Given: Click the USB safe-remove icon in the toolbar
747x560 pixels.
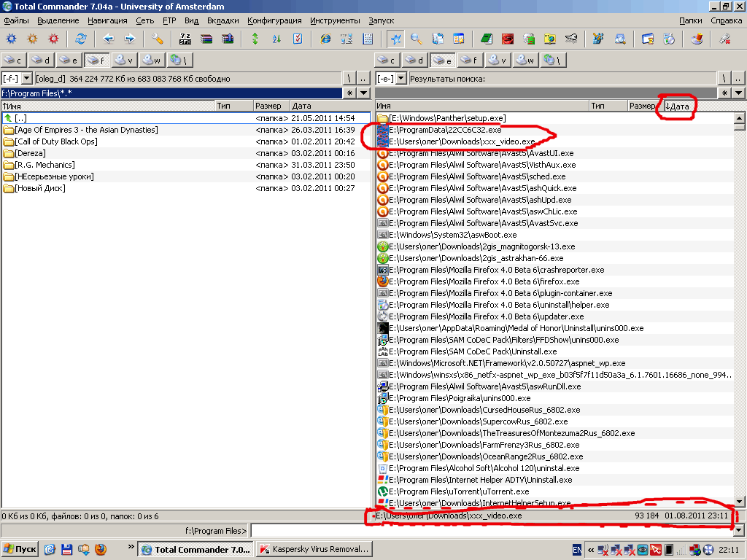Looking at the screenshot, I should [x=725, y=39].
